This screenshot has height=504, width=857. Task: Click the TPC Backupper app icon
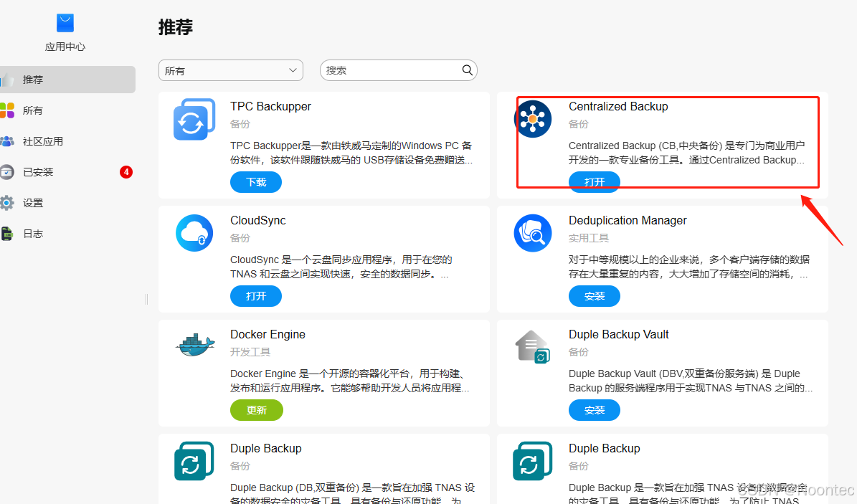click(x=194, y=119)
